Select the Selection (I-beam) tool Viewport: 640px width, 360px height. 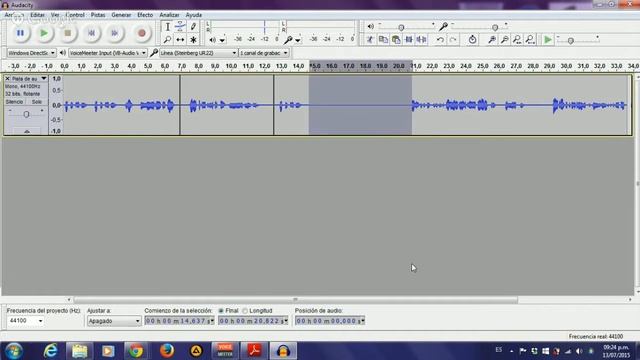pyautogui.click(x=167, y=27)
